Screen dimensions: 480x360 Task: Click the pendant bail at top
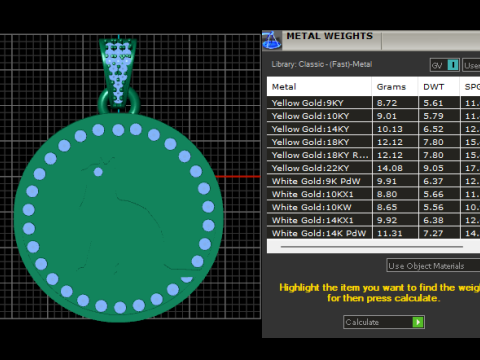[x=118, y=73]
